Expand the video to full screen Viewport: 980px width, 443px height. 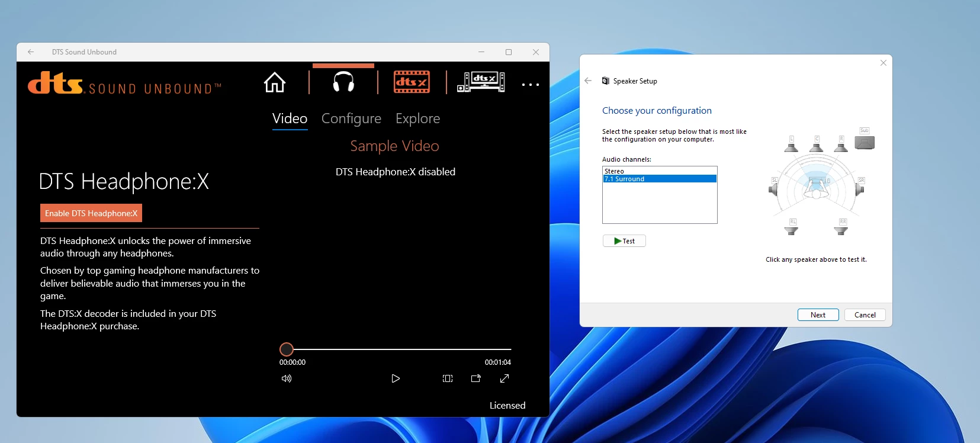pos(505,378)
